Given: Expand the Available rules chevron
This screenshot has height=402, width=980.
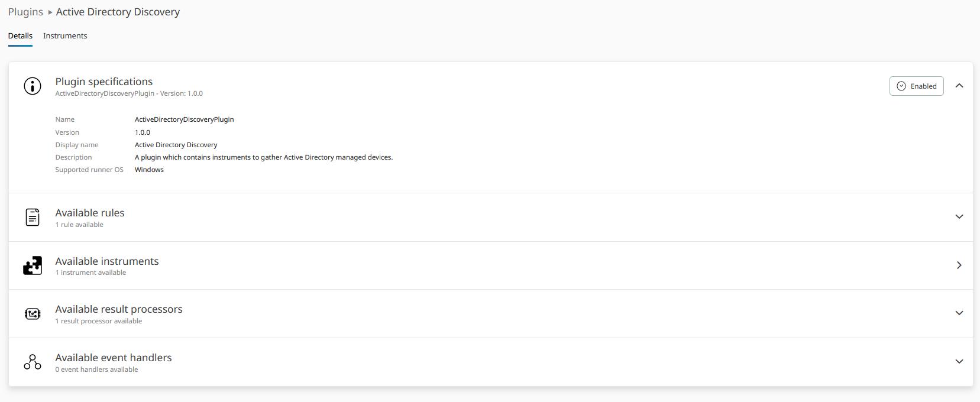Looking at the screenshot, I should (959, 217).
